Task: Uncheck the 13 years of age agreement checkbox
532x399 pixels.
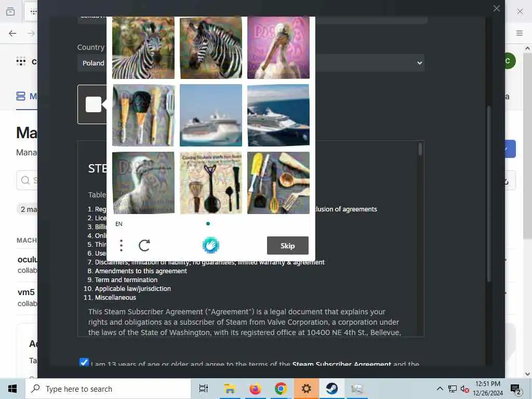Action: coord(84,362)
